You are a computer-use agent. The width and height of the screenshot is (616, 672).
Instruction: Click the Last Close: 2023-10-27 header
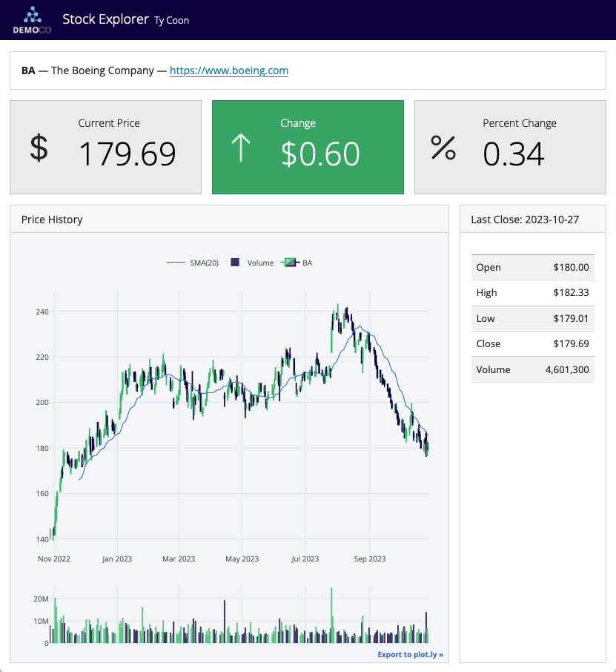[526, 217]
